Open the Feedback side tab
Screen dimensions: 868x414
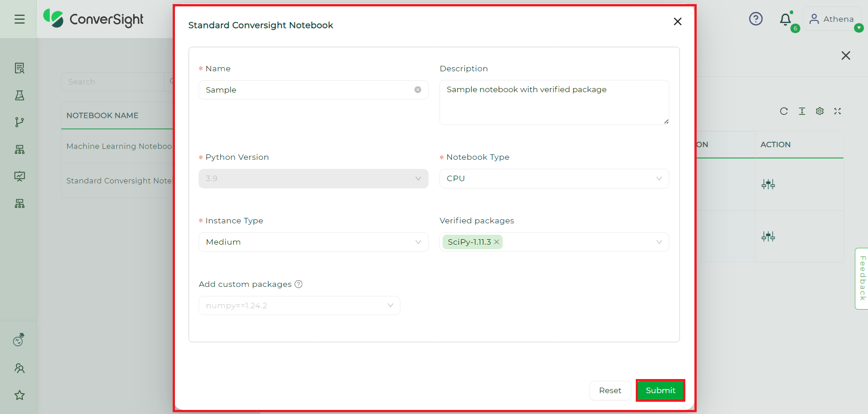[x=862, y=278]
